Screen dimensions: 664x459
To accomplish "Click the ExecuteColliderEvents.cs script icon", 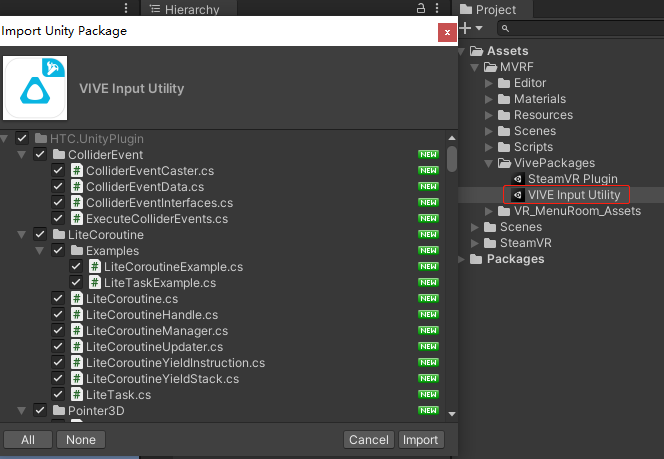I will click(76, 218).
